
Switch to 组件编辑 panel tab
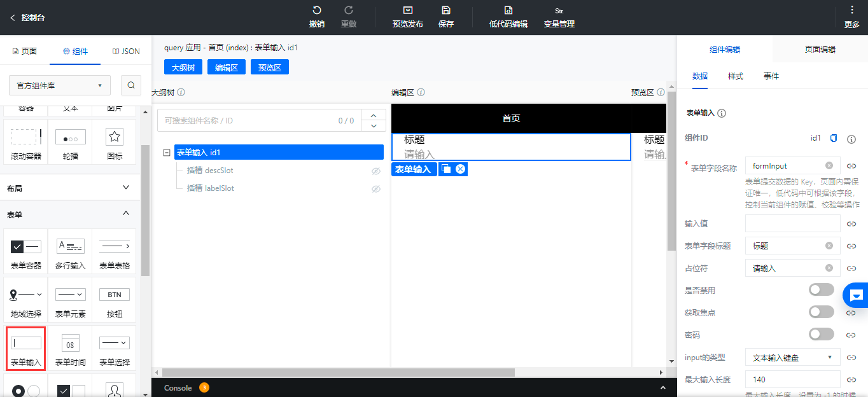(x=725, y=50)
